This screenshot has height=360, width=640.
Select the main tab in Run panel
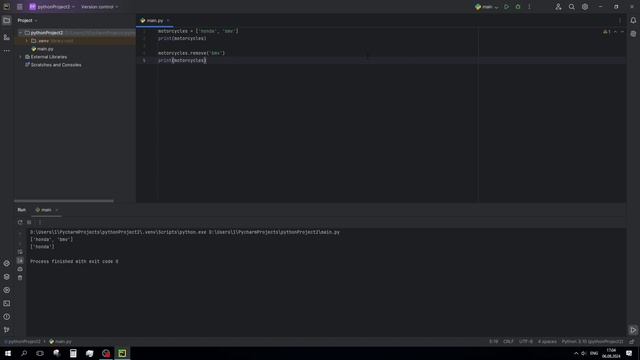tap(43, 210)
